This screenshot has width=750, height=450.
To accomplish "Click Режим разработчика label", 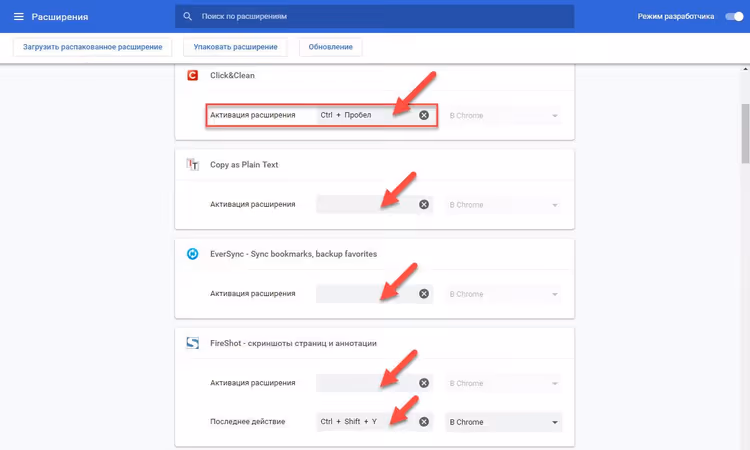I will (675, 16).
